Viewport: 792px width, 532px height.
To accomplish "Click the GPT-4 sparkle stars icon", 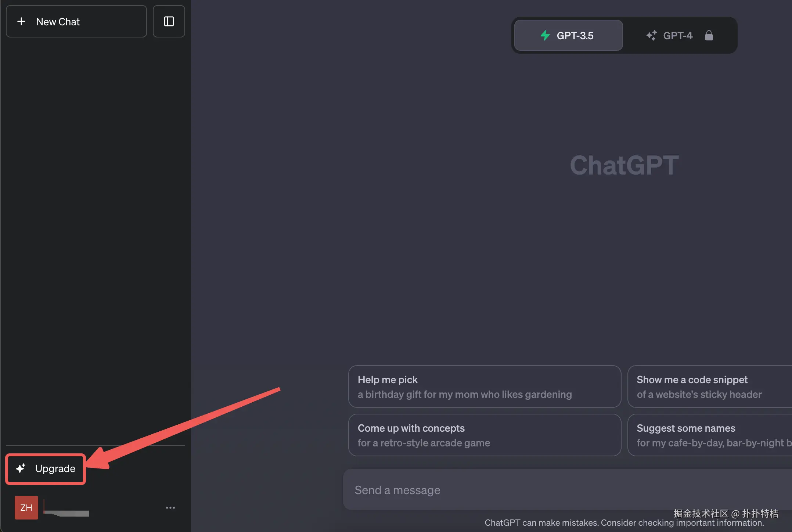I will 651,36.
